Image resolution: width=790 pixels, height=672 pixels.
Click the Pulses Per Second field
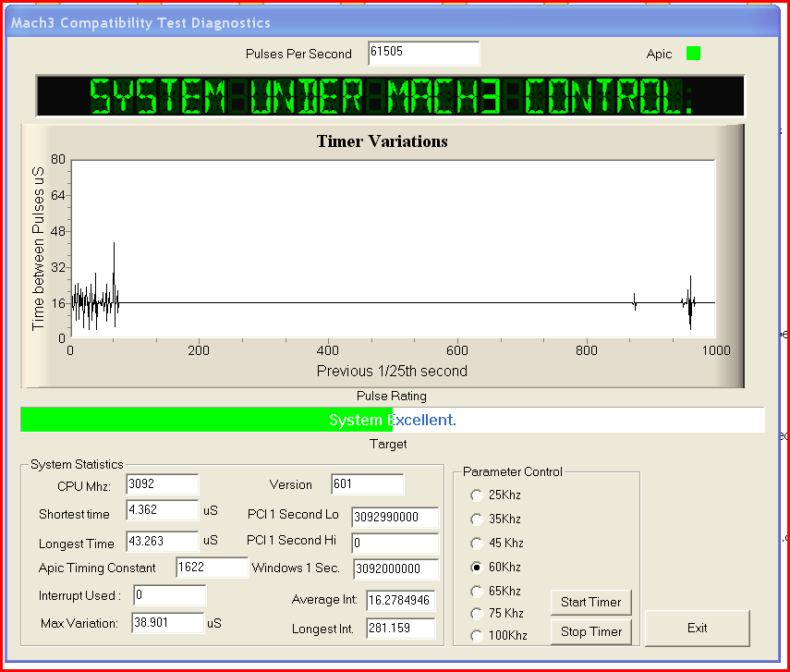pos(424,53)
